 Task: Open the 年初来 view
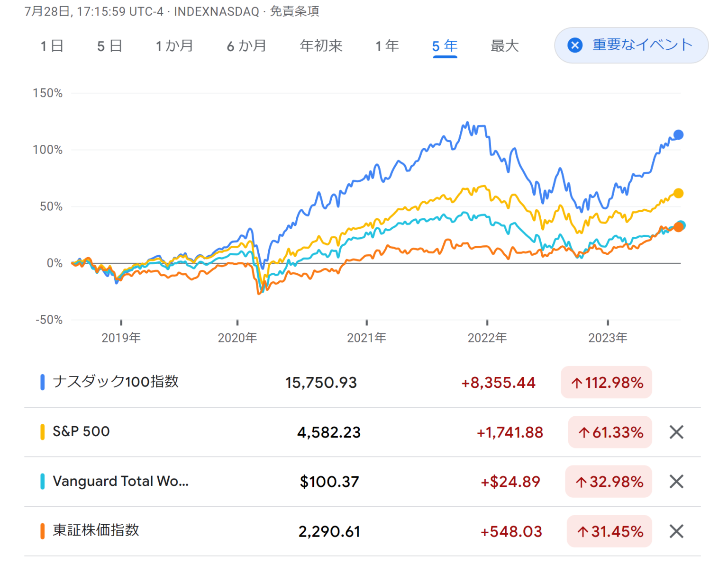pos(321,46)
